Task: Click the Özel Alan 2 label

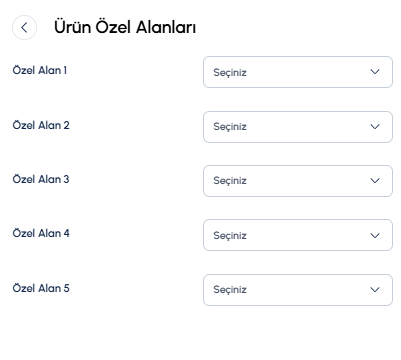Action: click(41, 125)
